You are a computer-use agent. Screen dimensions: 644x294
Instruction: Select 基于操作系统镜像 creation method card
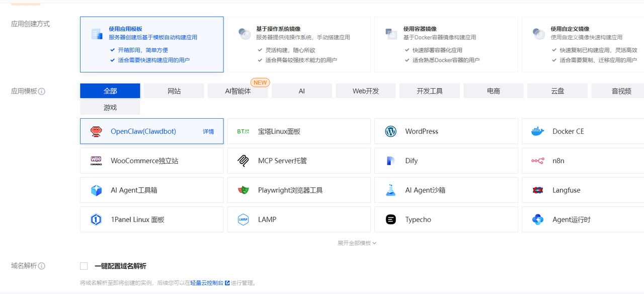tap(299, 44)
